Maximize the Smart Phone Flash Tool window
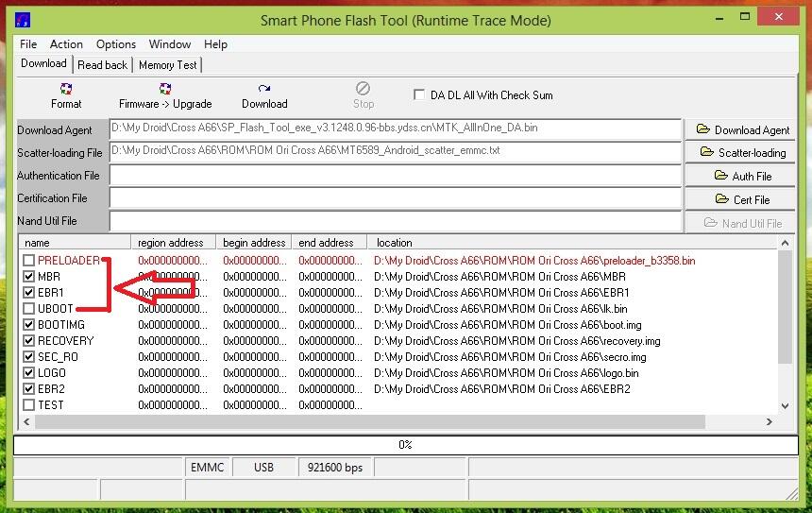This screenshot has width=812, height=513. coord(745,17)
